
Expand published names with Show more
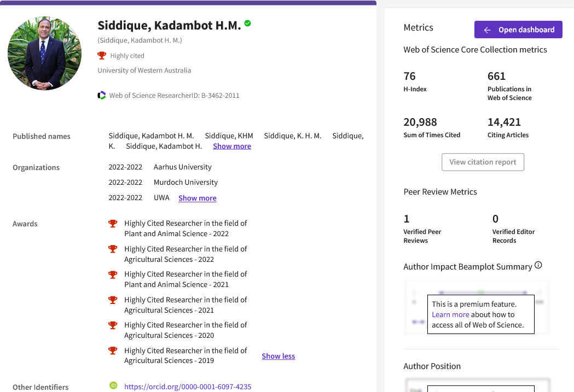tap(232, 146)
